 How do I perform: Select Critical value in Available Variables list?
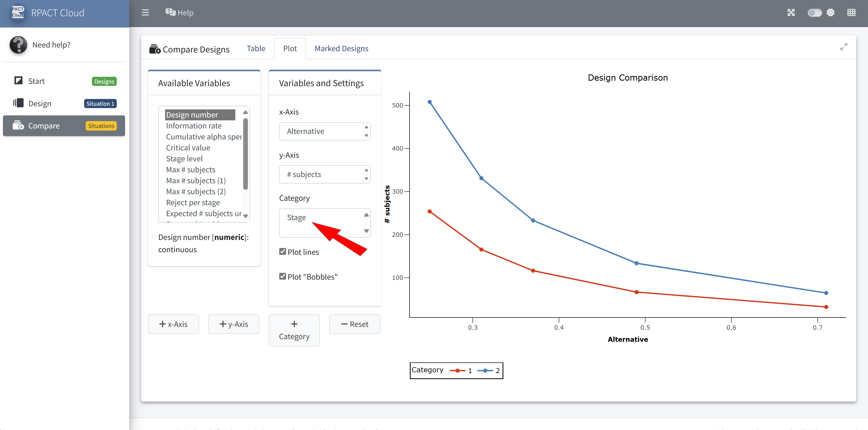coord(188,148)
